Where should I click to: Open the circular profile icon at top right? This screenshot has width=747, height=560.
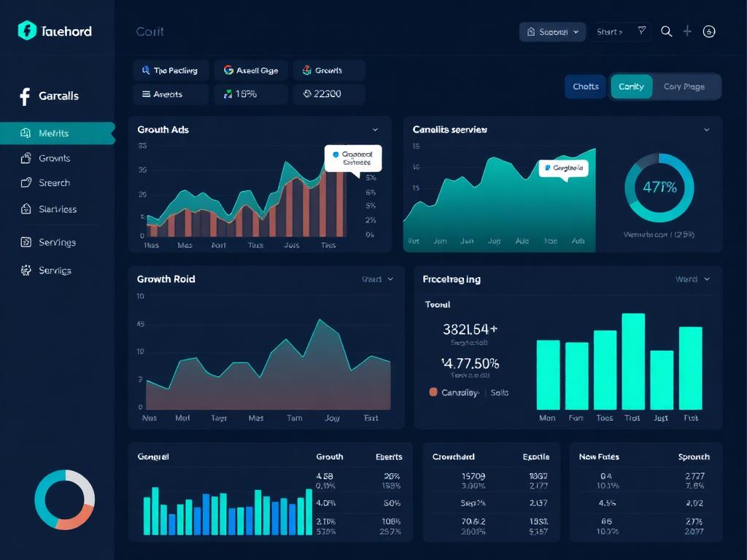(709, 31)
